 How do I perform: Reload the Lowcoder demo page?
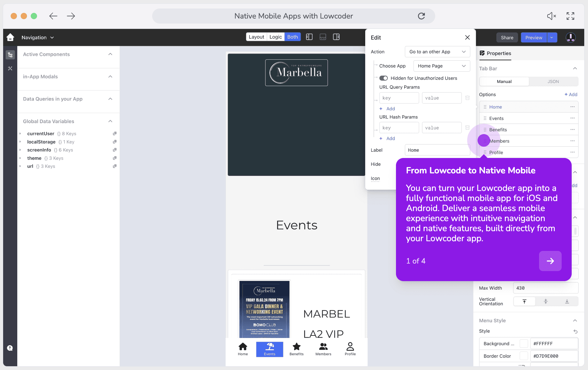tap(421, 16)
